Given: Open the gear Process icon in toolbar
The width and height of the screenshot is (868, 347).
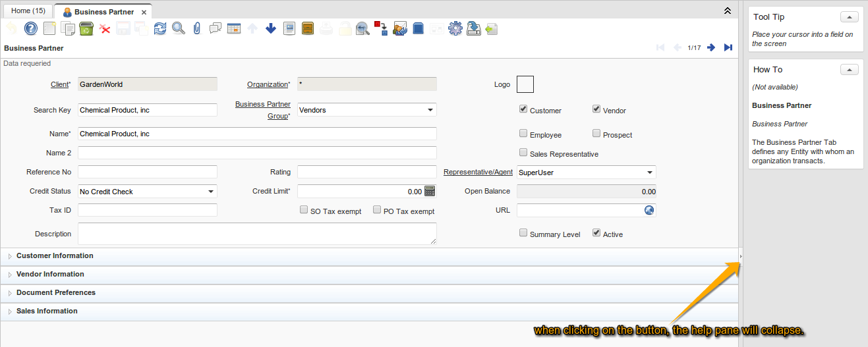Looking at the screenshot, I should 455,28.
